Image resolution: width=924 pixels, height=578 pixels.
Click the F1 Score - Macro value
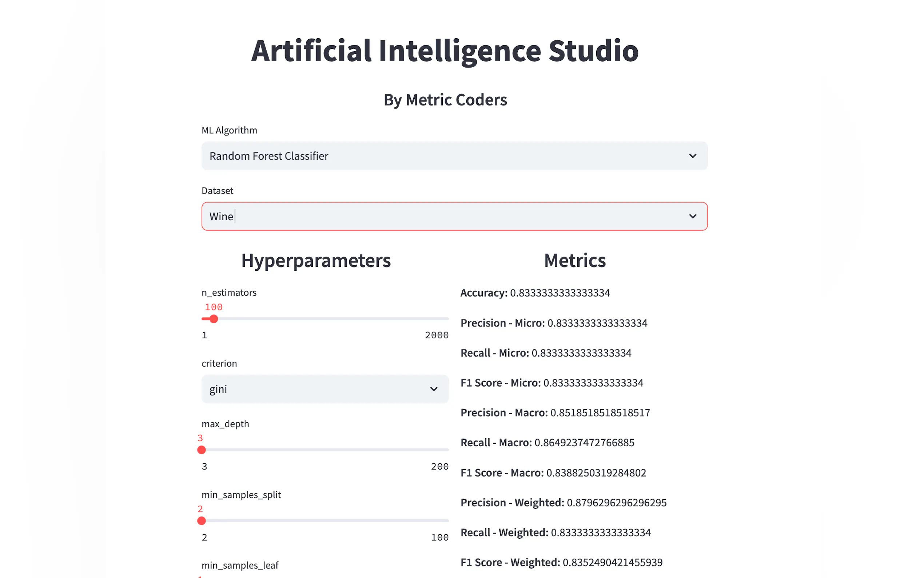click(596, 473)
